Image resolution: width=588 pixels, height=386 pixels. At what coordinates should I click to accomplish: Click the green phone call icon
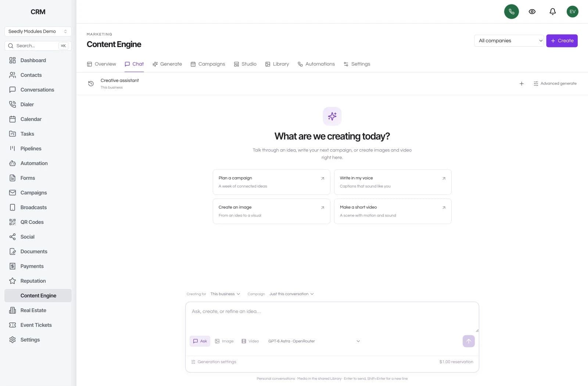511,12
